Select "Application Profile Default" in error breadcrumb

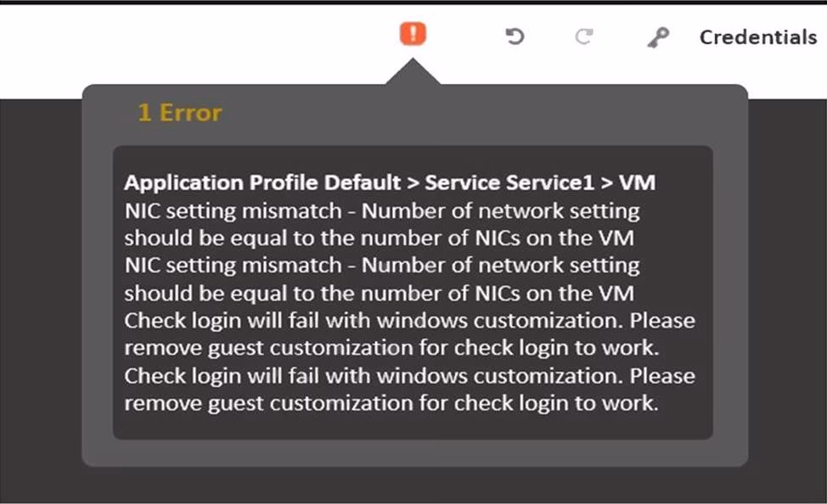coord(262,182)
